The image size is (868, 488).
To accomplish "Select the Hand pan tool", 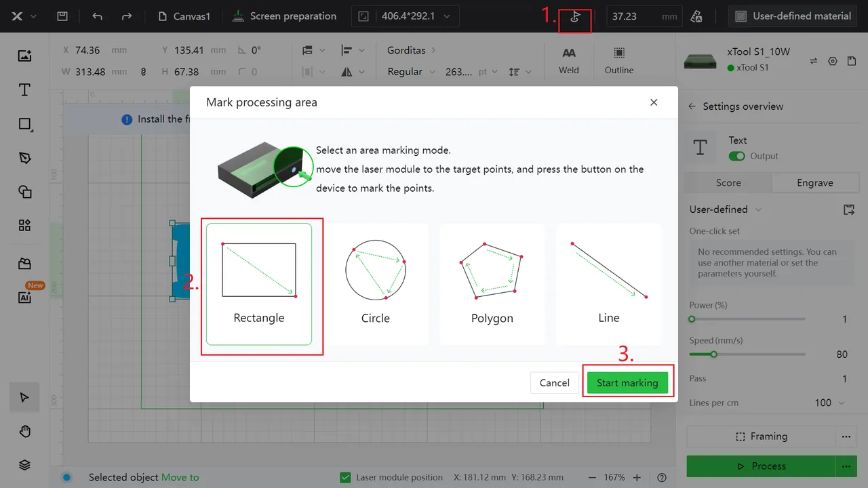I will click(x=24, y=431).
